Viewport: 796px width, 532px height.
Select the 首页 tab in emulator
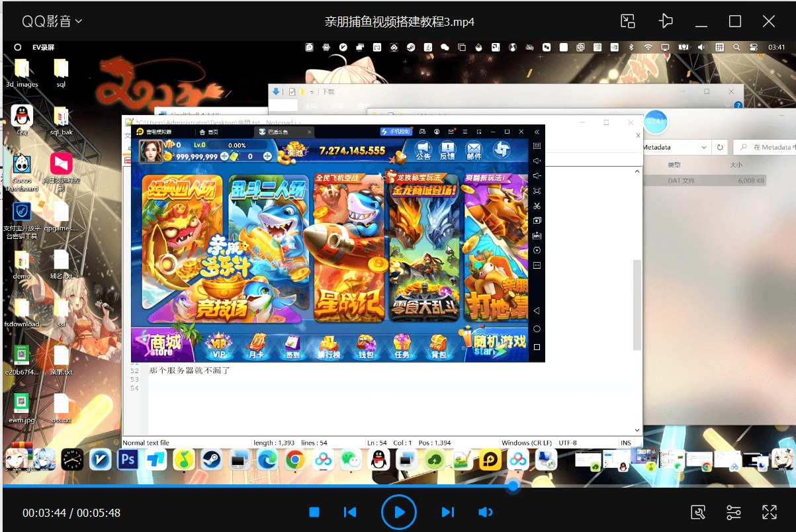(209, 132)
